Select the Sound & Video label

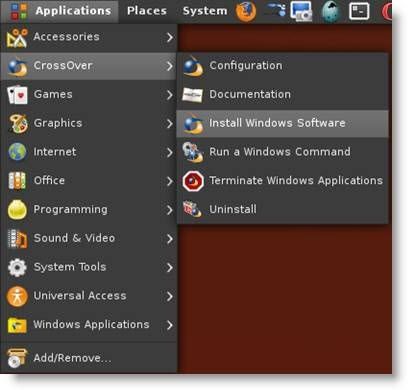pos(74,238)
